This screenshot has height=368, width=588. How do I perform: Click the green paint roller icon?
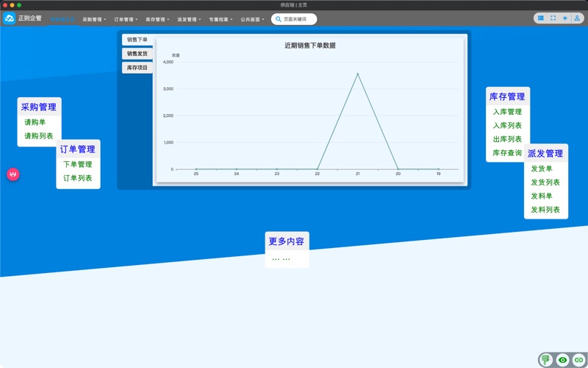click(x=546, y=360)
